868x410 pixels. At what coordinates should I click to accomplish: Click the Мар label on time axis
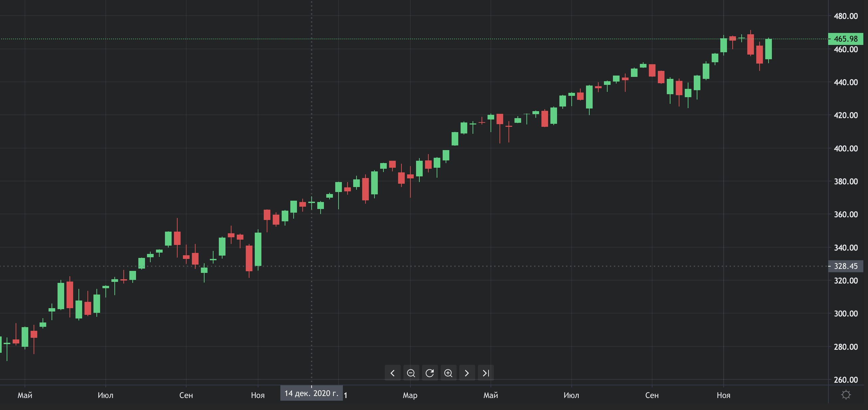(410, 395)
